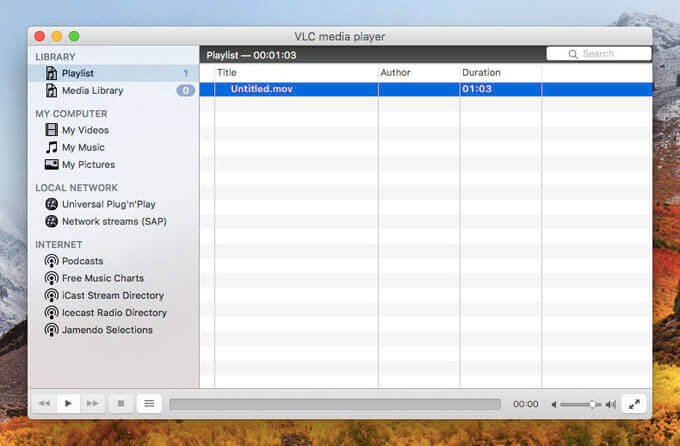Start playback with the play button

[x=68, y=403]
